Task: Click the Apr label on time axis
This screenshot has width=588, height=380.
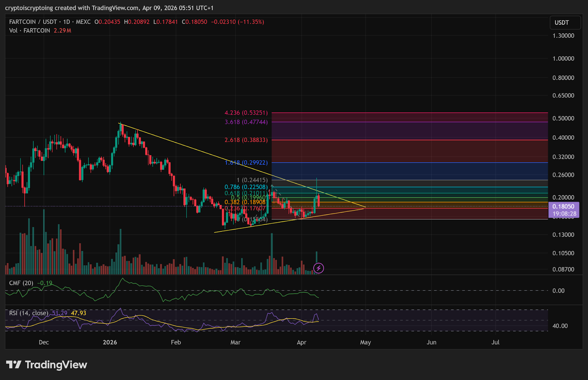Action: pyautogui.click(x=301, y=342)
